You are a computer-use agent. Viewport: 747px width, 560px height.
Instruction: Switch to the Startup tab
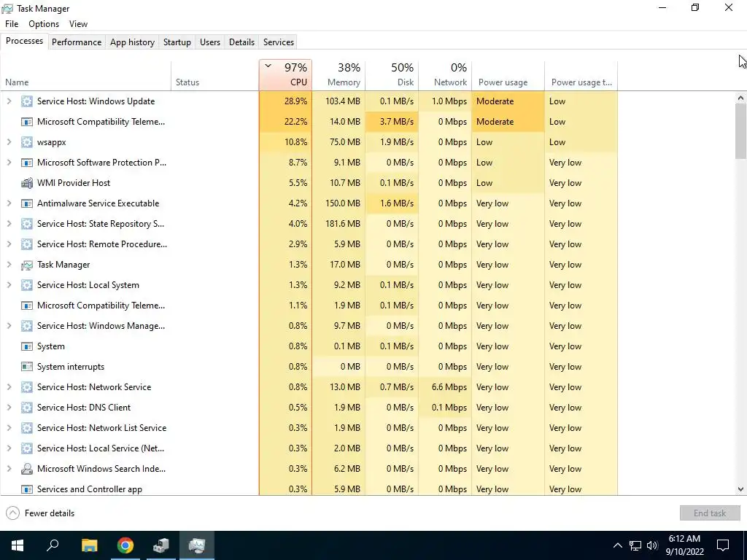click(177, 42)
